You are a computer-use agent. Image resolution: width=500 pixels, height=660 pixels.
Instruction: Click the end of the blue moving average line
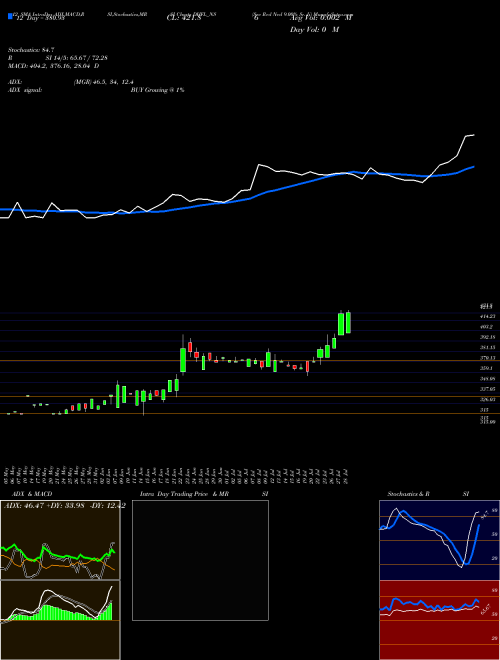[x=474, y=167]
